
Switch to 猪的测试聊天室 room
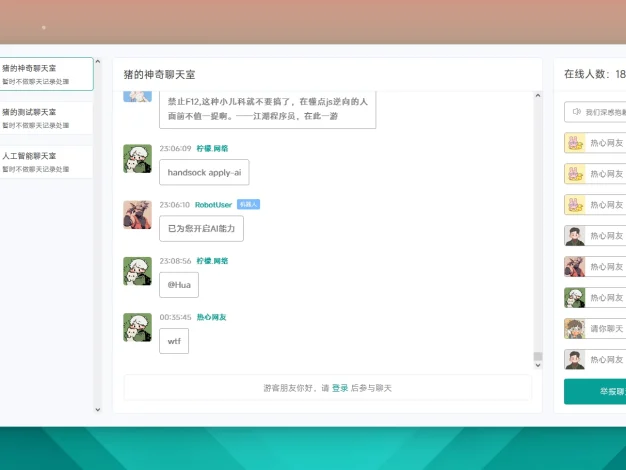pos(46,118)
